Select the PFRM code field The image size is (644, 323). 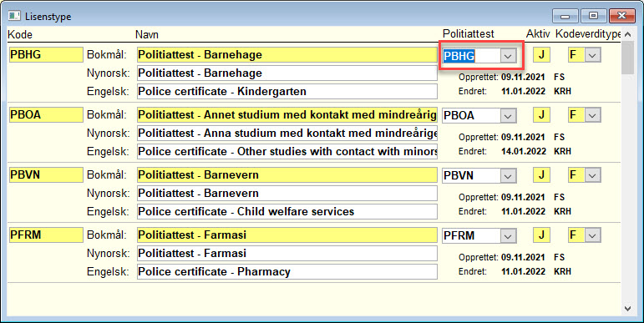[x=46, y=235]
